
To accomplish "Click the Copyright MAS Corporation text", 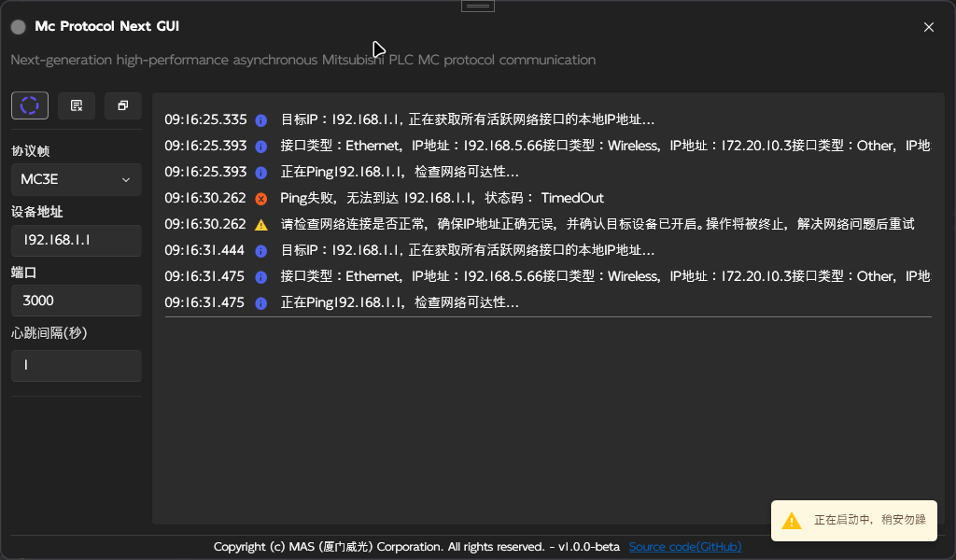I will click(417, 547).
